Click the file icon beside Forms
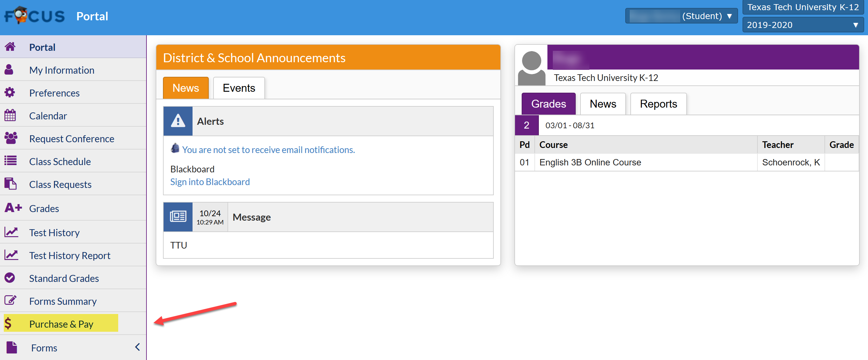 pyautogui.click(x=12, y=347)
